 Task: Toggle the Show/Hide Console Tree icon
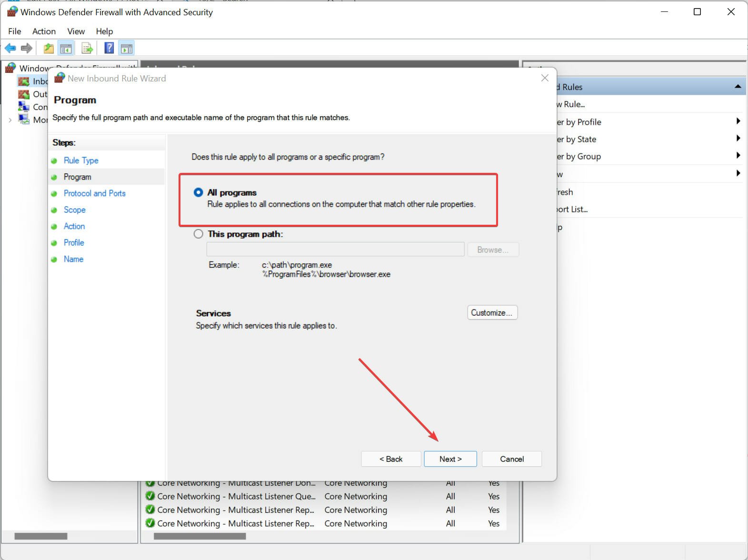66,48
